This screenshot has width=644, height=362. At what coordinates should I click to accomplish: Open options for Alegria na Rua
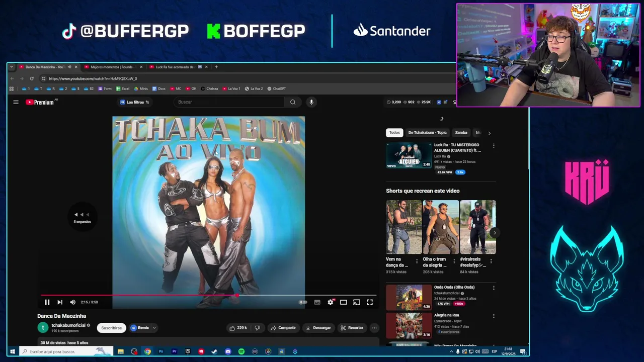pos(494,316)
